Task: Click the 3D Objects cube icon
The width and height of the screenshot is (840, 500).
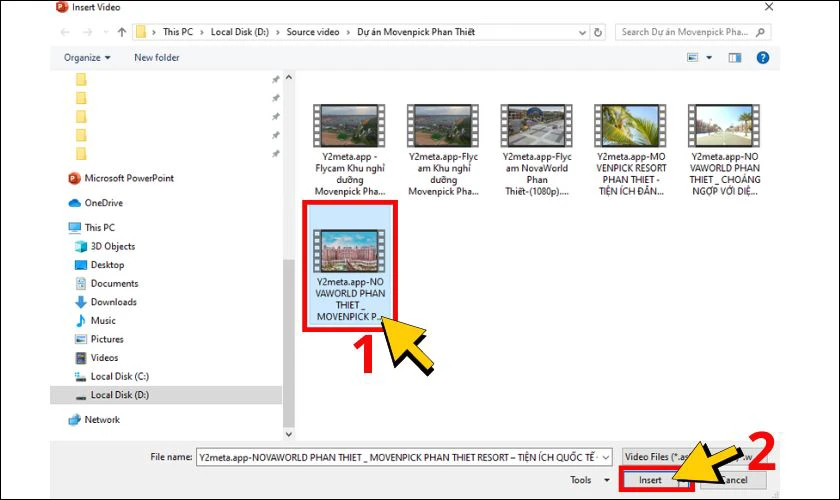Action: coord(81,246)
